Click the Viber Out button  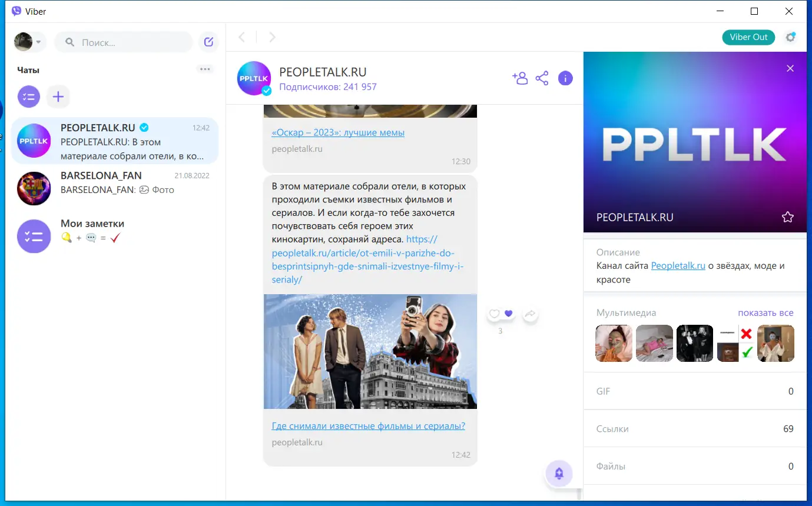748,37
